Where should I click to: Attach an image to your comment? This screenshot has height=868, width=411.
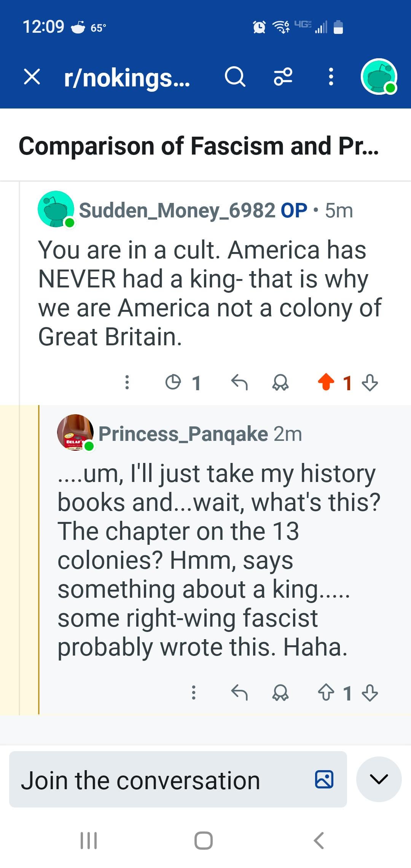tap(324, 779)
